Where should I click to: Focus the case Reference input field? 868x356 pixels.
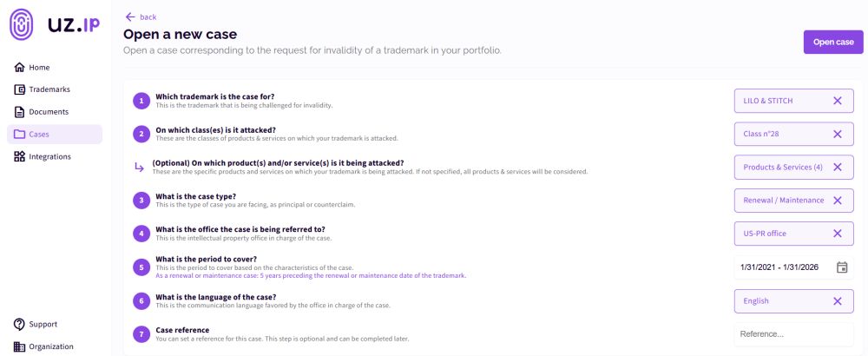[x=793, y=334]
